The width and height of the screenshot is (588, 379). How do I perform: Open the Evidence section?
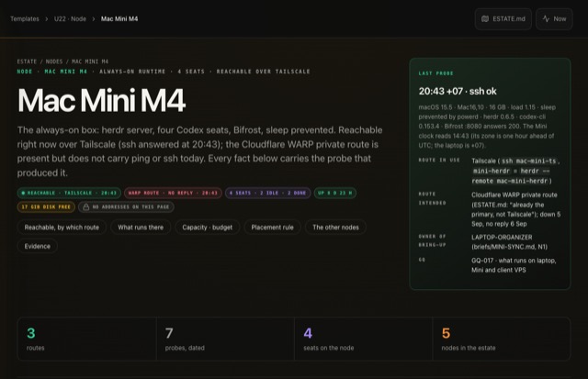(37, 246)
